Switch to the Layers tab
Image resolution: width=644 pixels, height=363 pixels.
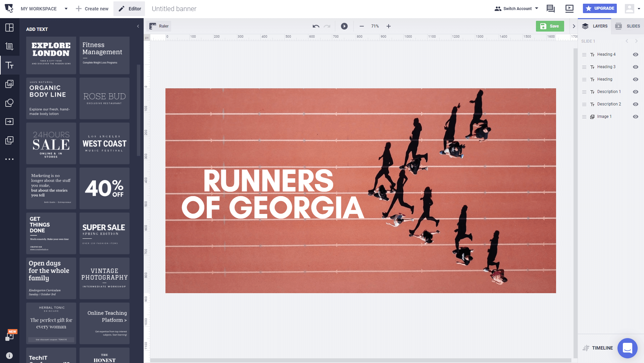point(595,26)
